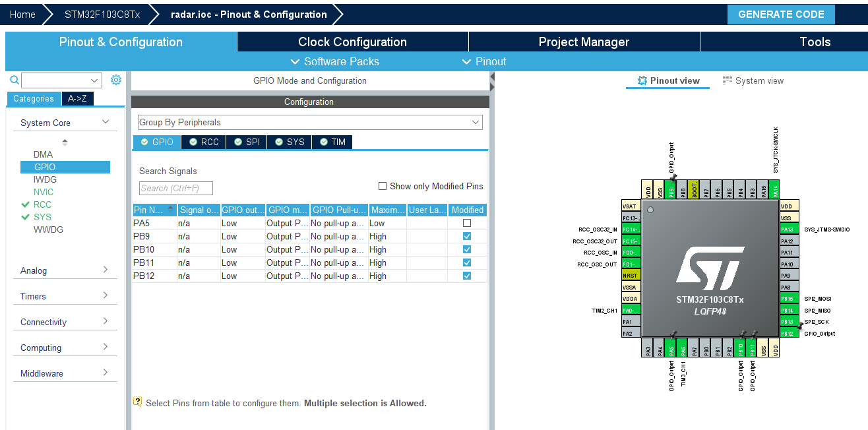The height and width of the screenshot is (430, 868).
Task: Click the BOOT0 pin on chip
Action: (694, 189)
